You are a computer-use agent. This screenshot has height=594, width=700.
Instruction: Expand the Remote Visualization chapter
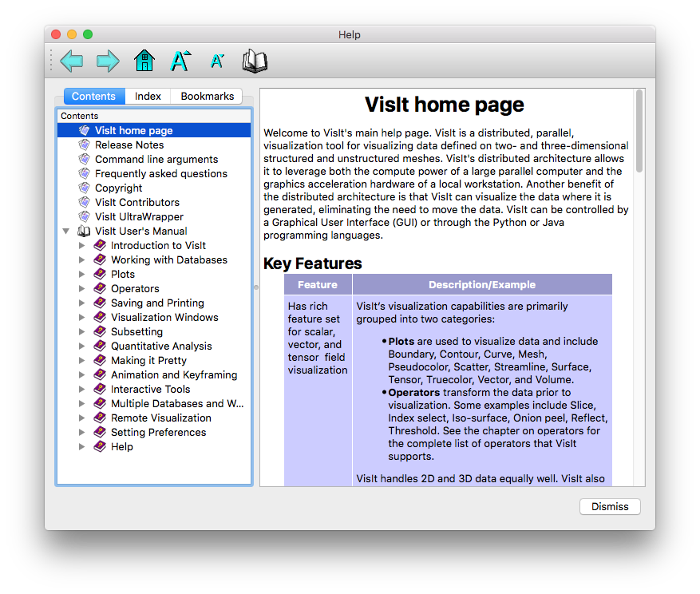81,418
